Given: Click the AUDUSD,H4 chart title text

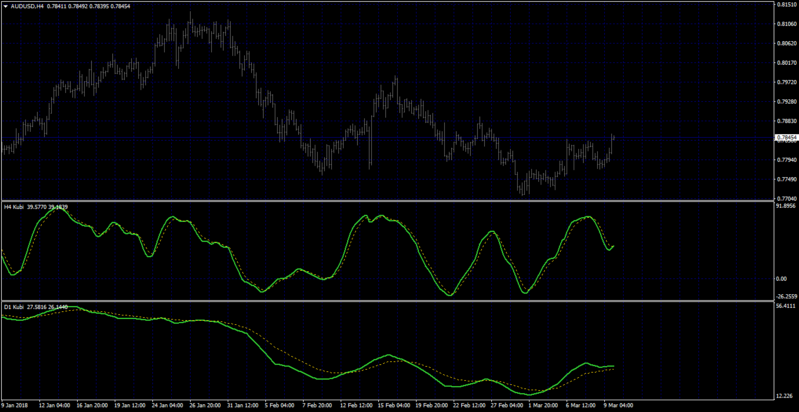Looking at the screenshot, I should (x=27, y=6).
